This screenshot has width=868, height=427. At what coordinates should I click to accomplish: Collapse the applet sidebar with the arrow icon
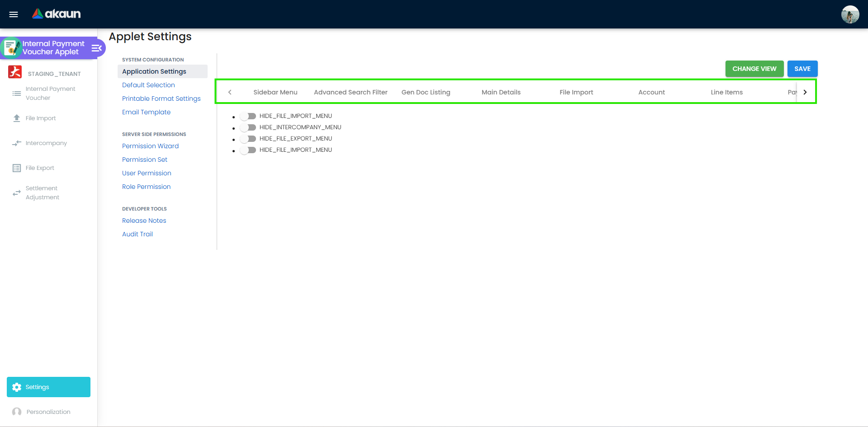95,47
